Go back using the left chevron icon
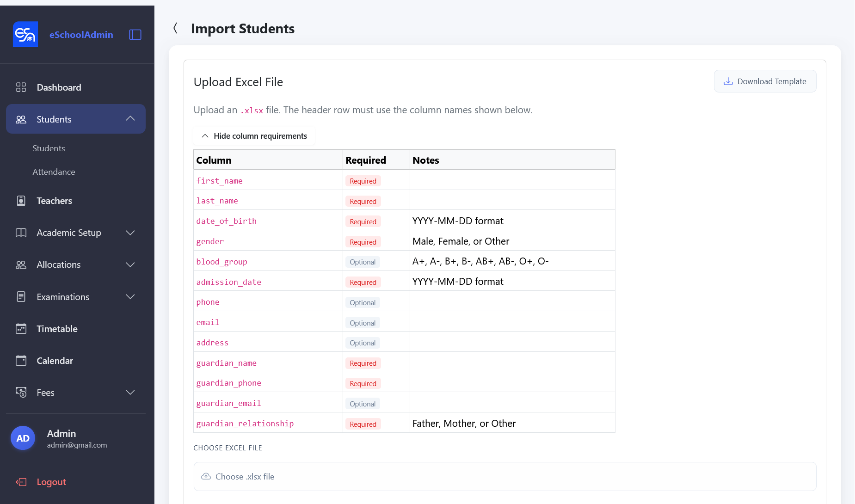The image size is (855, 504). point(175,28)
